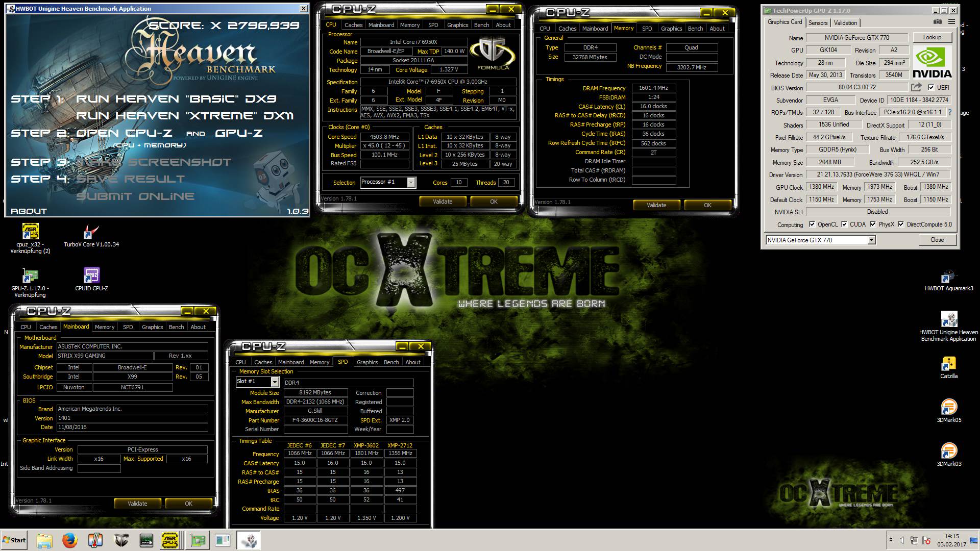Click motherboard Model STRIX X99 GAMING field

pos(105,356)
